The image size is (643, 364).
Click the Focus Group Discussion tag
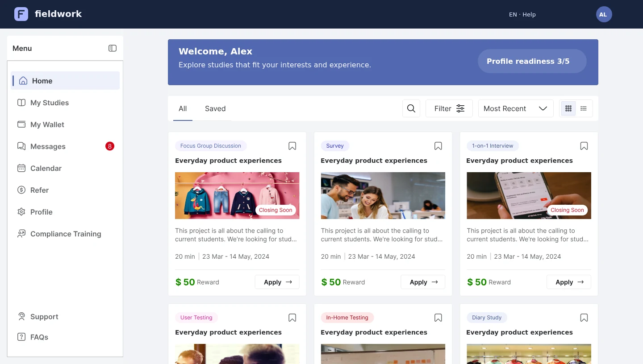point(211,146)
